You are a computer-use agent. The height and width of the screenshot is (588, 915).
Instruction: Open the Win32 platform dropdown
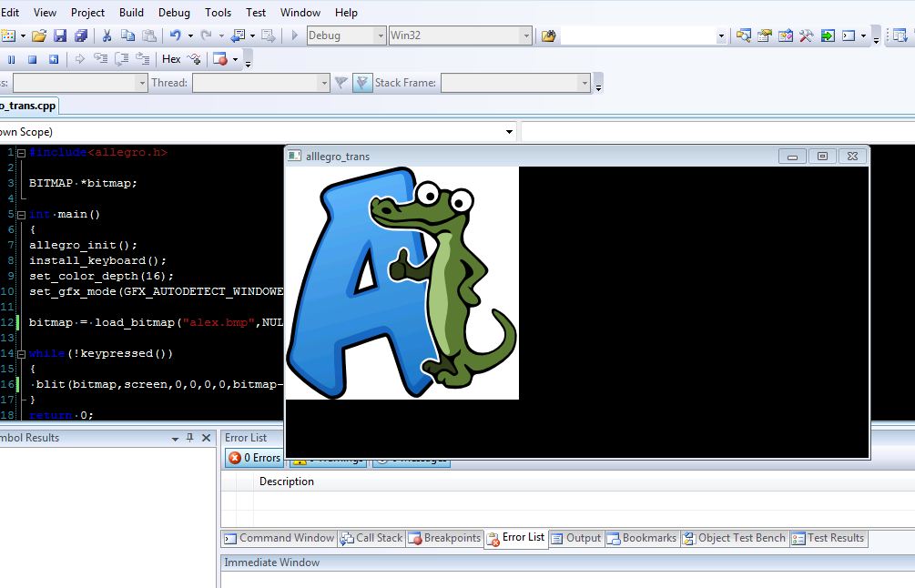click(x=526, y=35)
